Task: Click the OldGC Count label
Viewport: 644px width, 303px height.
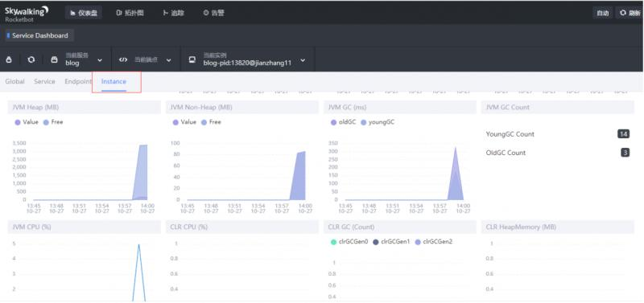Action: 506,153
